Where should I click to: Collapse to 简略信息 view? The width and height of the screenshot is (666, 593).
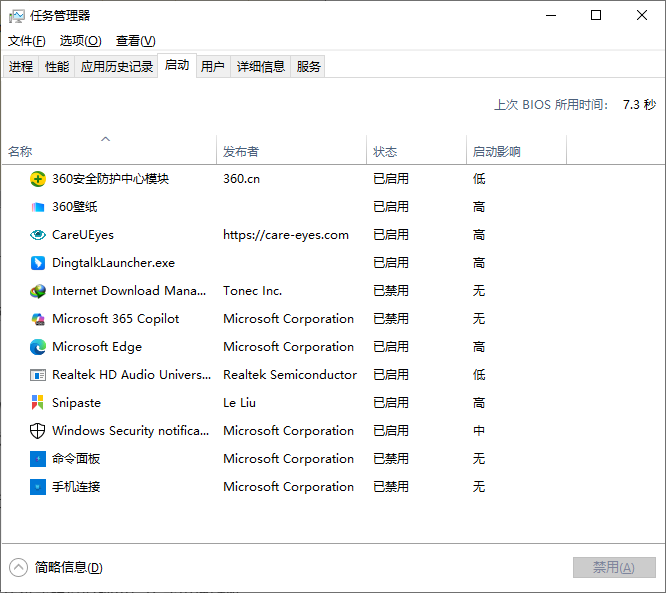click(x=58, y=567)
